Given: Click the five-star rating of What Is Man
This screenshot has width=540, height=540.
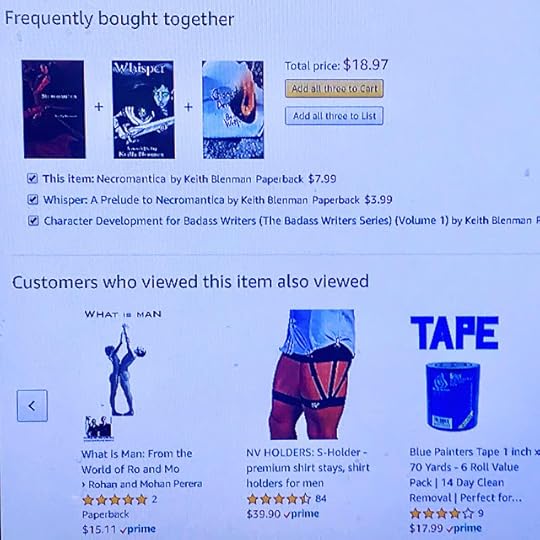Looking at the screenshot, I should (x=115, y=500).
